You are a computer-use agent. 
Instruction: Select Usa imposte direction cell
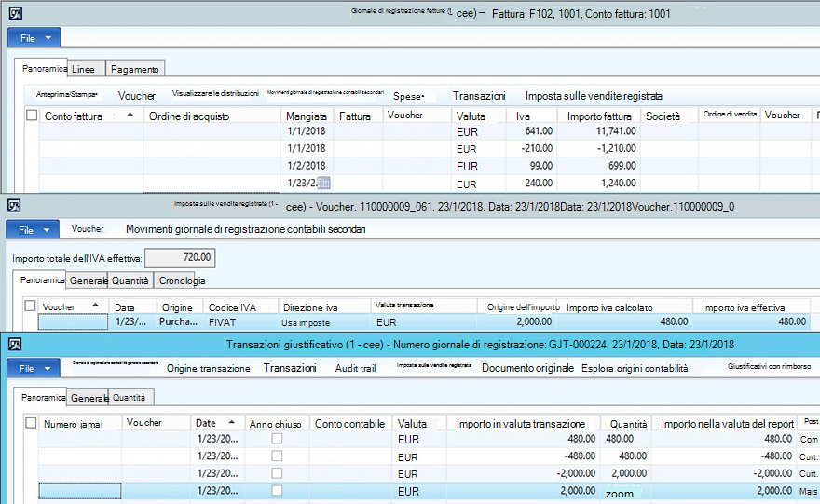pos(324,322)
